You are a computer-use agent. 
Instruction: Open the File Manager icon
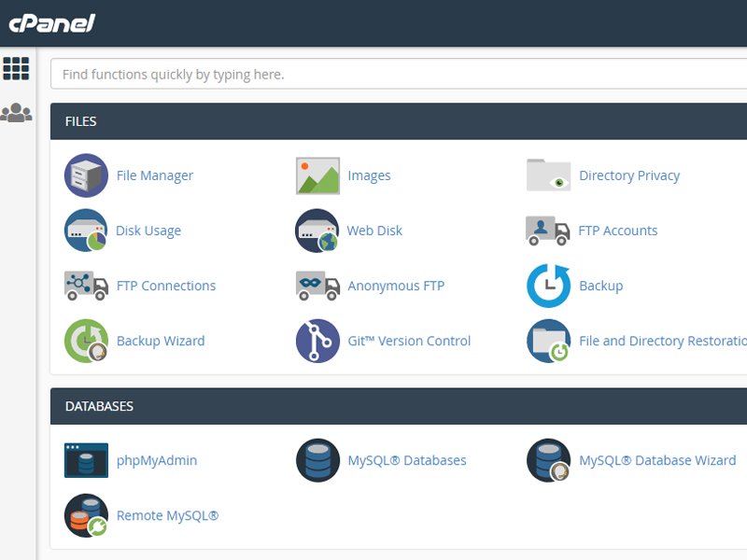[86, 175]
